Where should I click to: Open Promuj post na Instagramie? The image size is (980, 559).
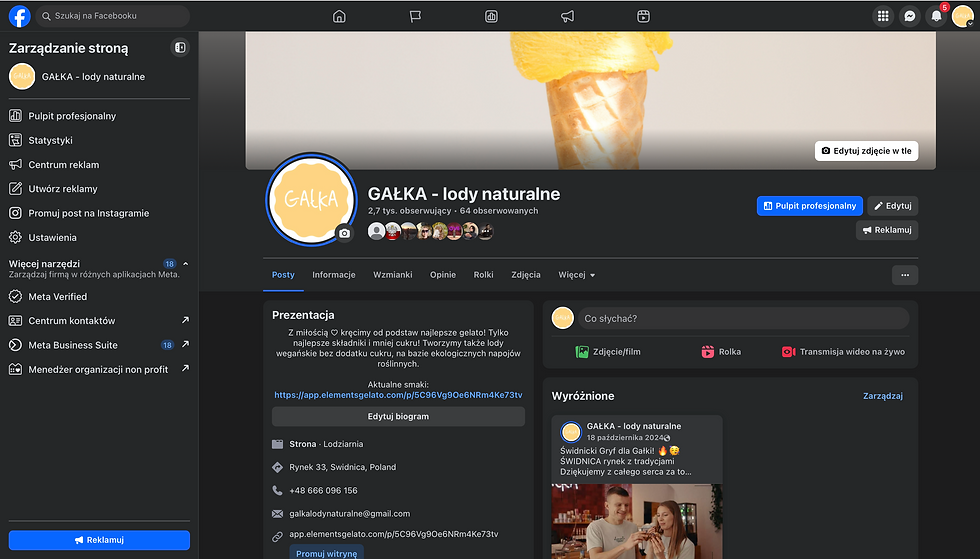click(99, 213)
